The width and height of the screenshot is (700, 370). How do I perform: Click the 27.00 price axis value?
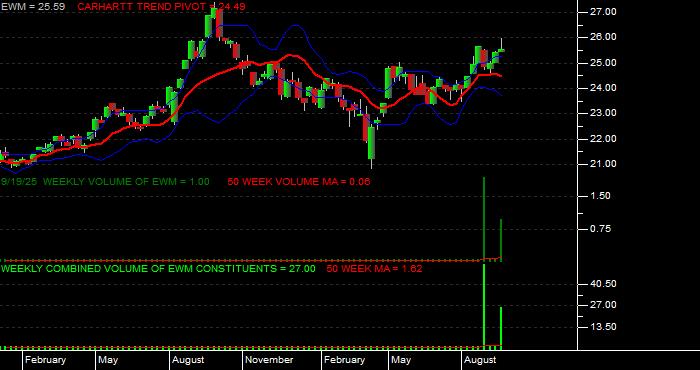point(604,12)
